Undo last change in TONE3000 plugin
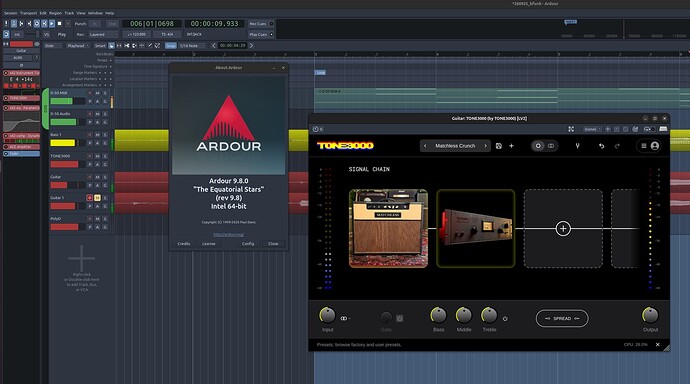This screenshot has height=384, width=690. pyautogui.click(x=602, y=146)
